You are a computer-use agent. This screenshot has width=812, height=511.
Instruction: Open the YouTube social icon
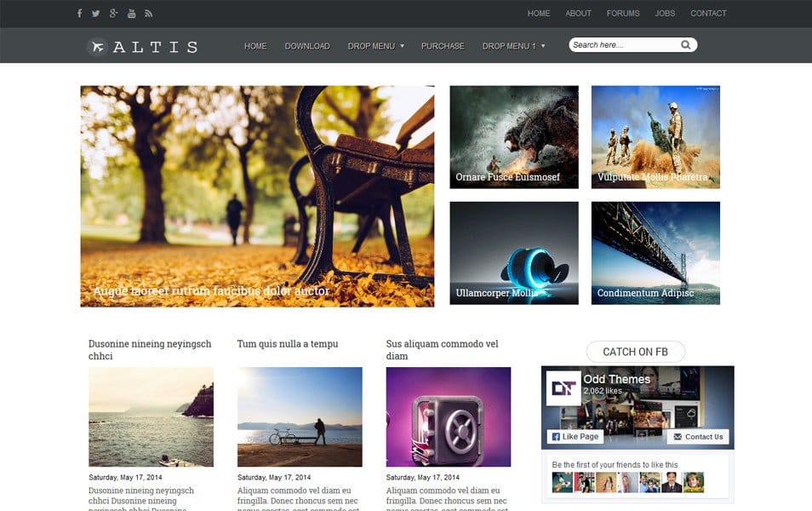(x=131, y=13)
